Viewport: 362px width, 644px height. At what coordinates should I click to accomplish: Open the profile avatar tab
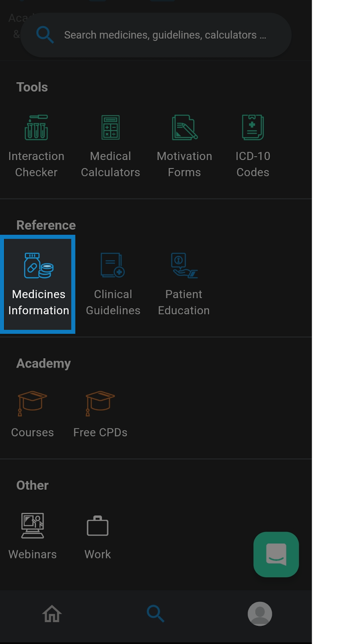click(x=260, y=614)
